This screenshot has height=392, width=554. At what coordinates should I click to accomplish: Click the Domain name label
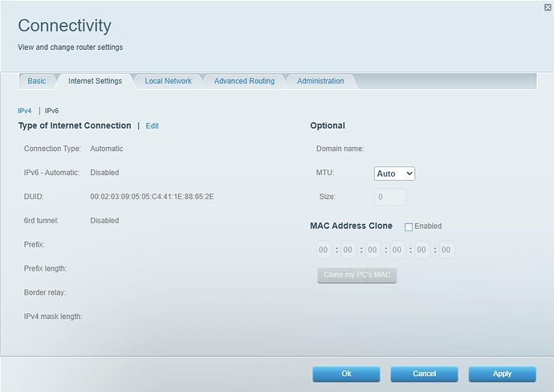(x=340, y=149)
